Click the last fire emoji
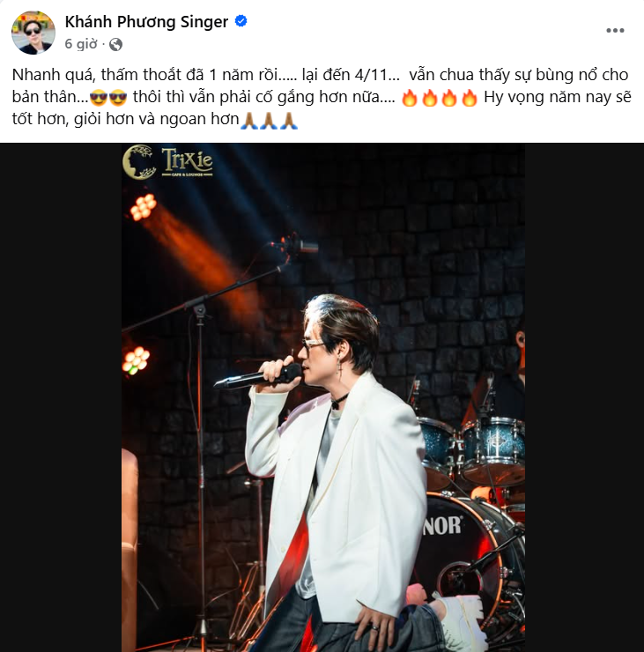The height and width of the screenshot is (652, 644). tap(470, 98)
